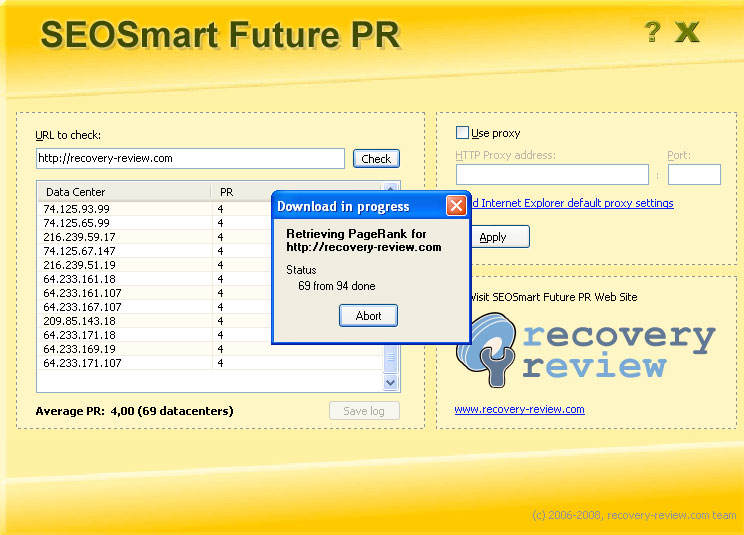
Task: Select row 64.233.161.18
Action: tap(154, 279)
